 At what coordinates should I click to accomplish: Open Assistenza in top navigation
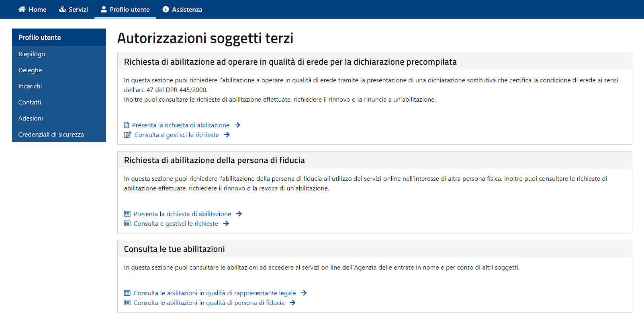[182, 9]
